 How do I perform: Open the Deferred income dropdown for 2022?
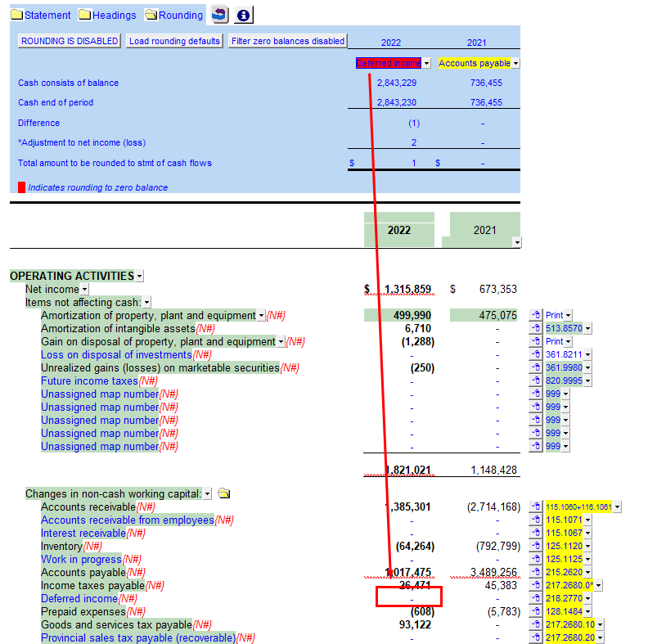coord(427,63)
